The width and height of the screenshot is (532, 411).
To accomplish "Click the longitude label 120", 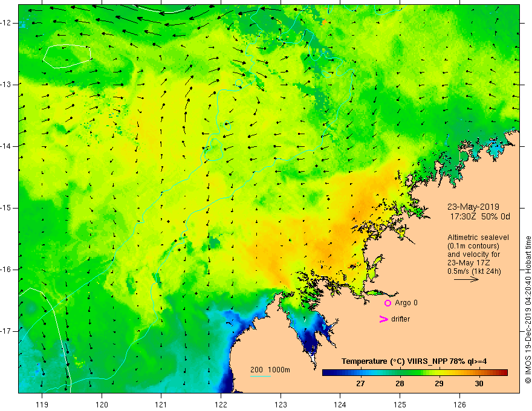I will pos(102,404).
